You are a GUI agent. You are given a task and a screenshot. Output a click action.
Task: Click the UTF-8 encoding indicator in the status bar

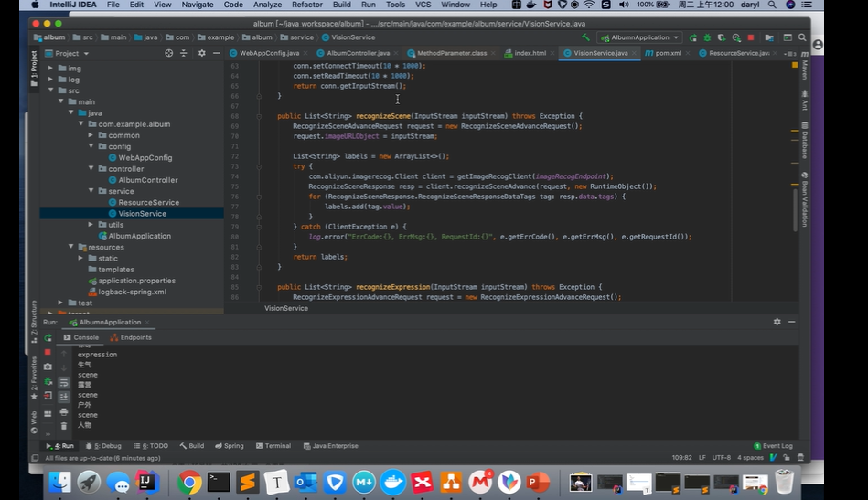point(722,458)
